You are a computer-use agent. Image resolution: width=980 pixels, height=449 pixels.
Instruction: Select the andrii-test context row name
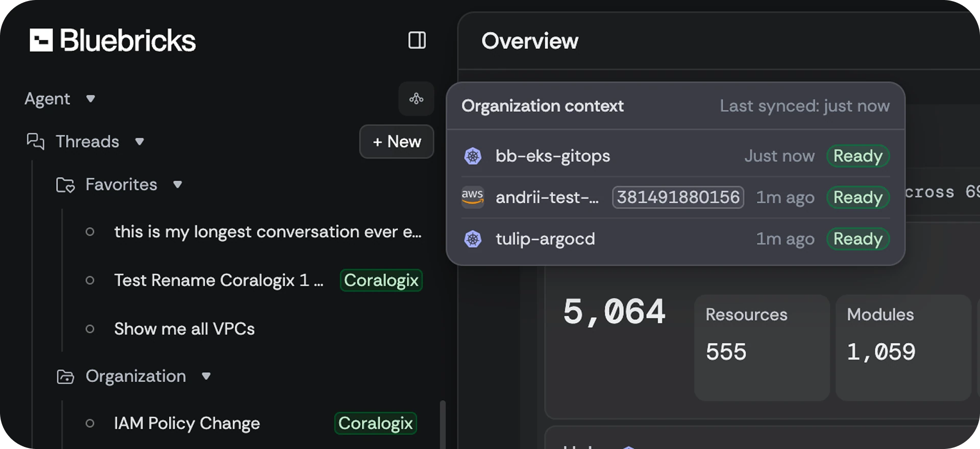[x=547, y=197]
